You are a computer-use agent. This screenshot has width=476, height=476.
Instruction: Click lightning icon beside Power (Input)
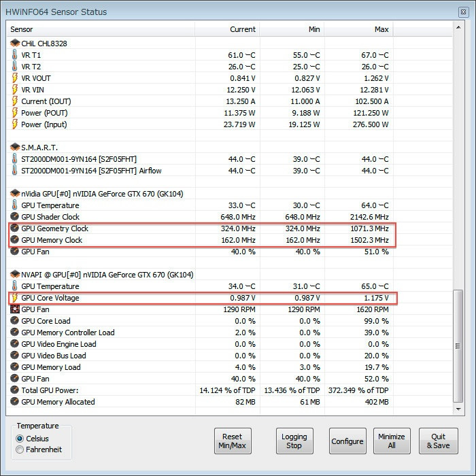14,124
